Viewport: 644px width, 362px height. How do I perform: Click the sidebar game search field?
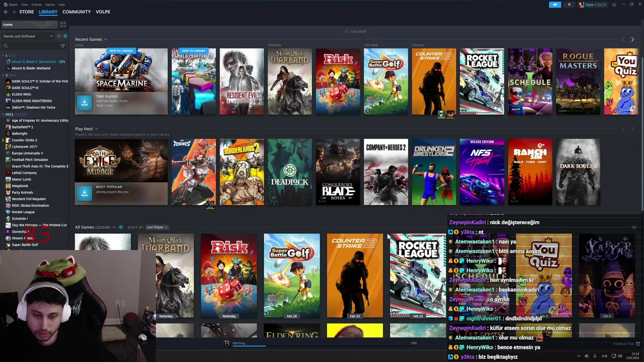tap(33, 46)
